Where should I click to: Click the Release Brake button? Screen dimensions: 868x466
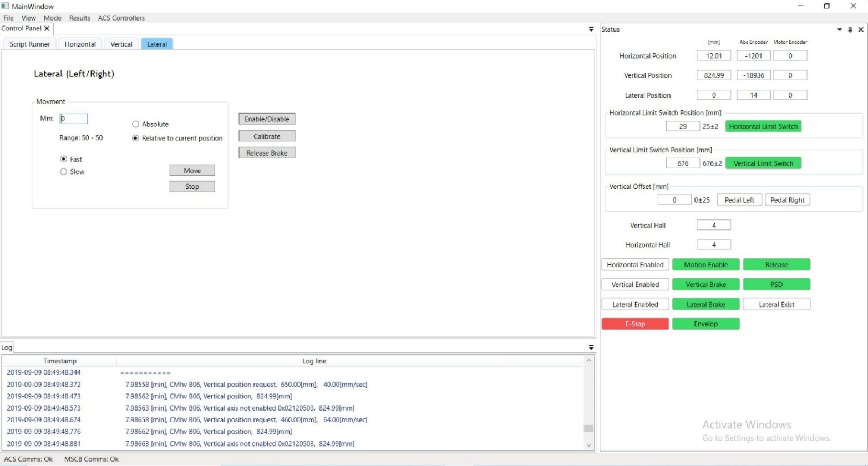[267, 153]
